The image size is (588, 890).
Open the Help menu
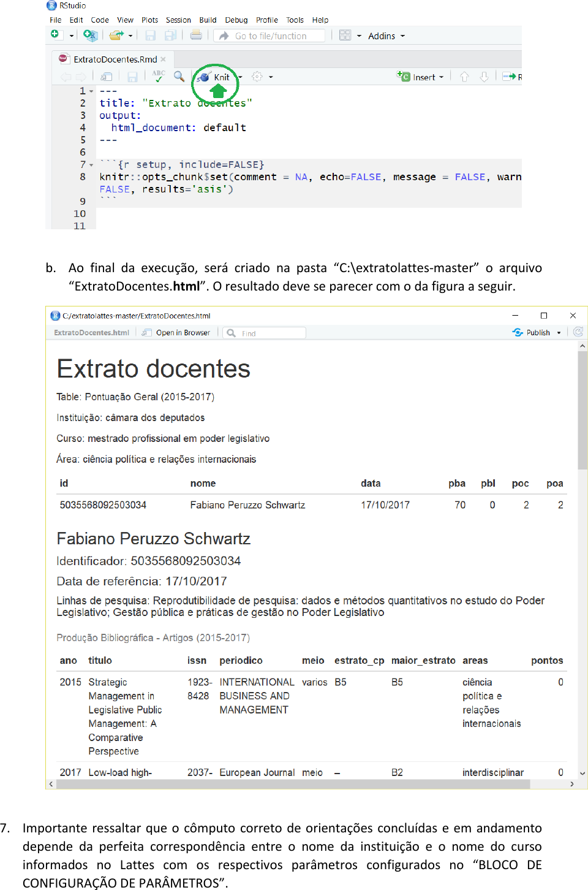click(320, 20)
